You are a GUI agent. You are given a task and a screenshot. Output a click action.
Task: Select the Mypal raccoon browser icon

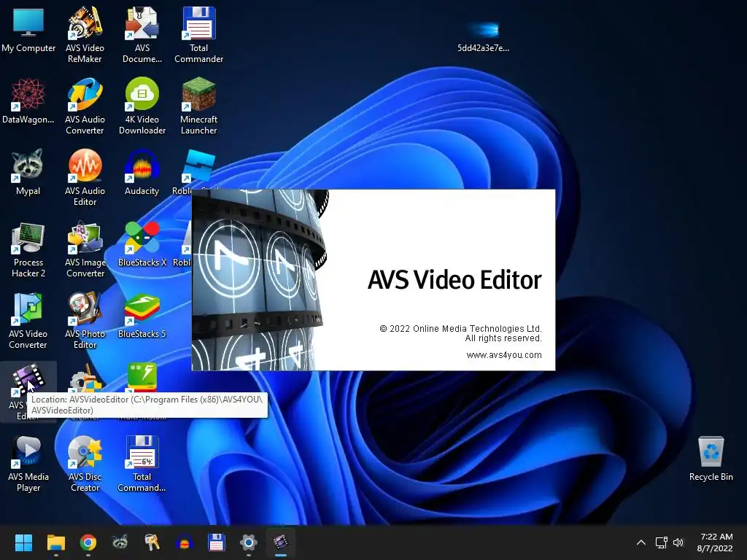(28, 172)
